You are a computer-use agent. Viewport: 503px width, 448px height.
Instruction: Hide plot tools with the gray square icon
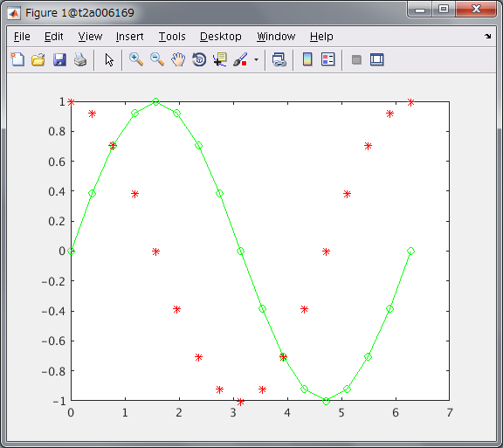click(x=356, y=60)
